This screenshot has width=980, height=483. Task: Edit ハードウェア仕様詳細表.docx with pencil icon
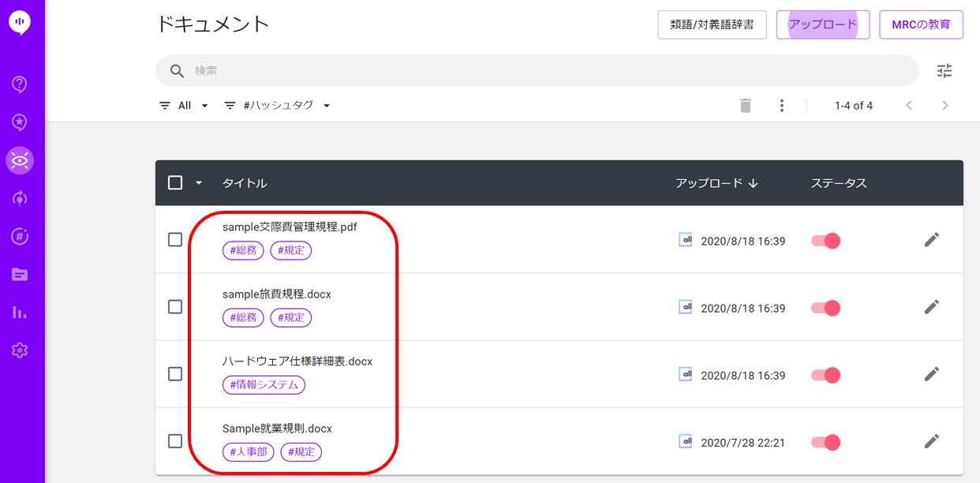[932, 374]
